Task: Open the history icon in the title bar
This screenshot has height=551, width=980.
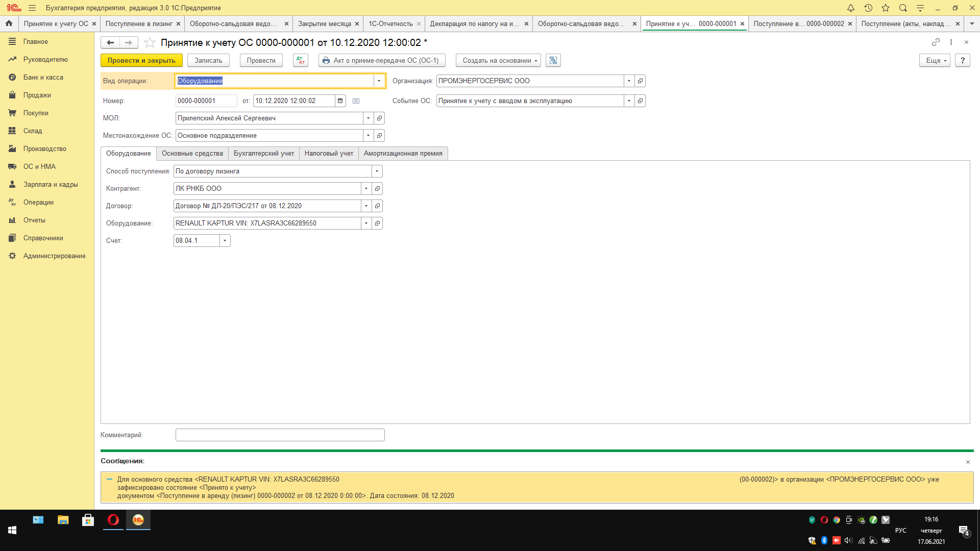Action: 868,8
